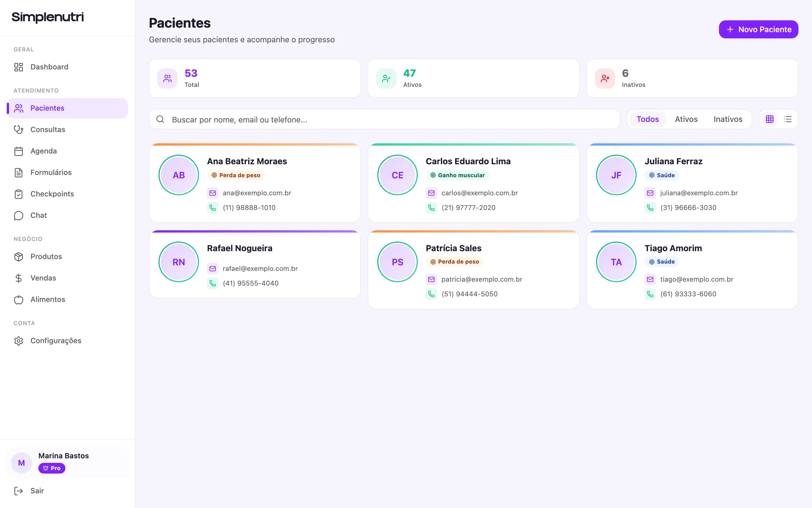Screen dimensions: 812x508
Task: Click the patient name Carlos Eduardo Lima
Action: click(468, 161)
